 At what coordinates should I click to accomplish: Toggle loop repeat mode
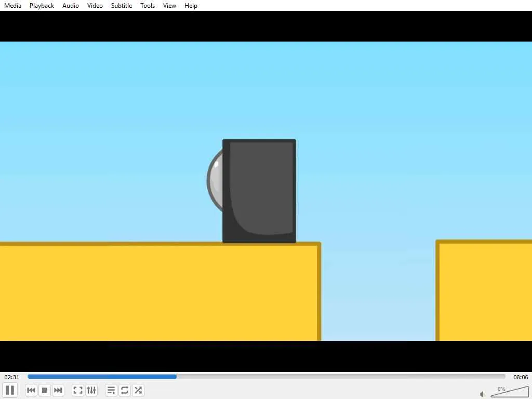[125, 390]
